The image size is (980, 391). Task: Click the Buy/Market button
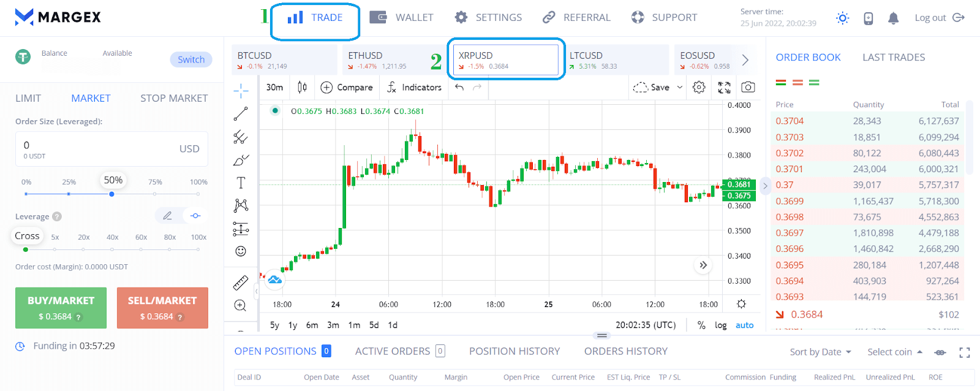pyautogui.click(x=61, y=308)
